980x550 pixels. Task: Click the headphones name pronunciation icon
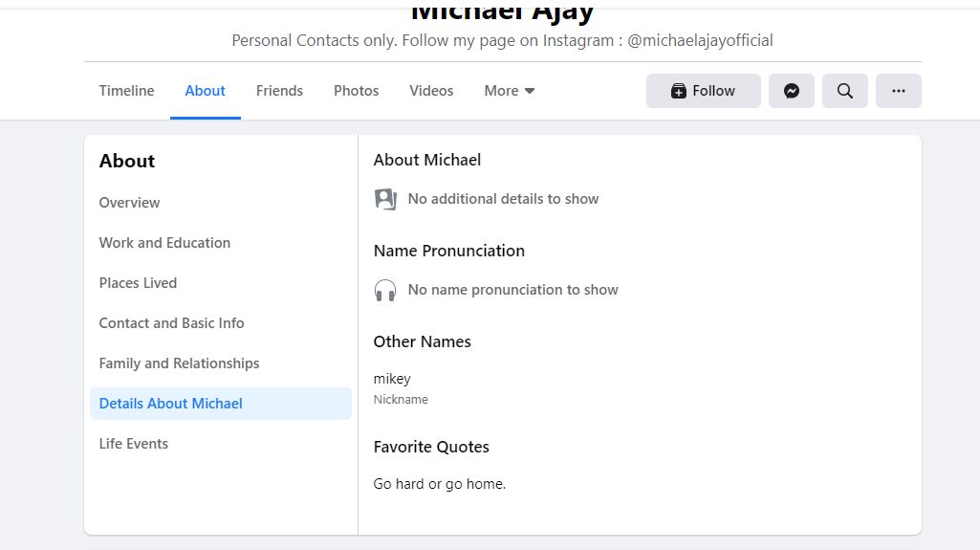point(385,290)
